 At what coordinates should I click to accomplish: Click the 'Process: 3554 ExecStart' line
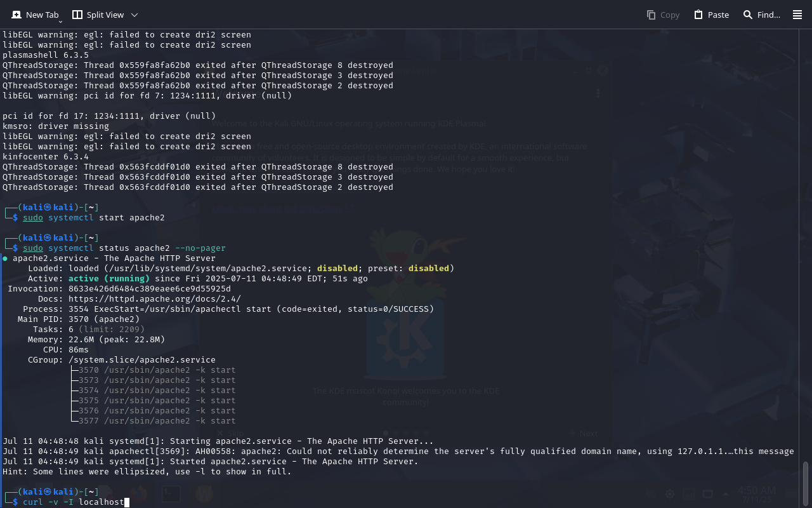pyautogui.click(x=228, y=309)
